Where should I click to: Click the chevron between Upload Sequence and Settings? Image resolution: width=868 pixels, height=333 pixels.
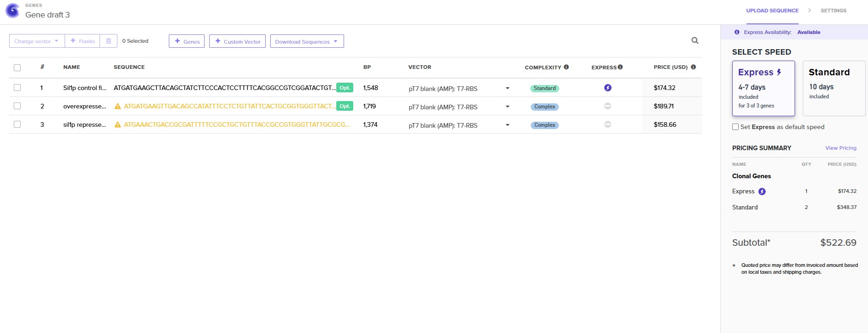click(x=809, y=10)
